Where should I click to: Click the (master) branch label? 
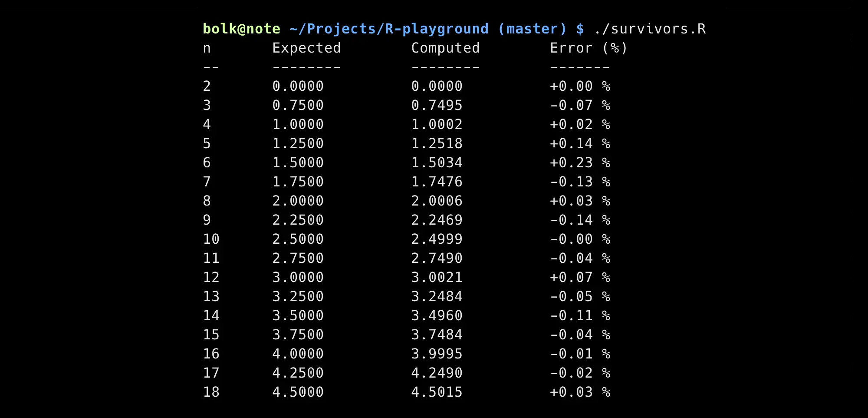(x=532, y=29)
